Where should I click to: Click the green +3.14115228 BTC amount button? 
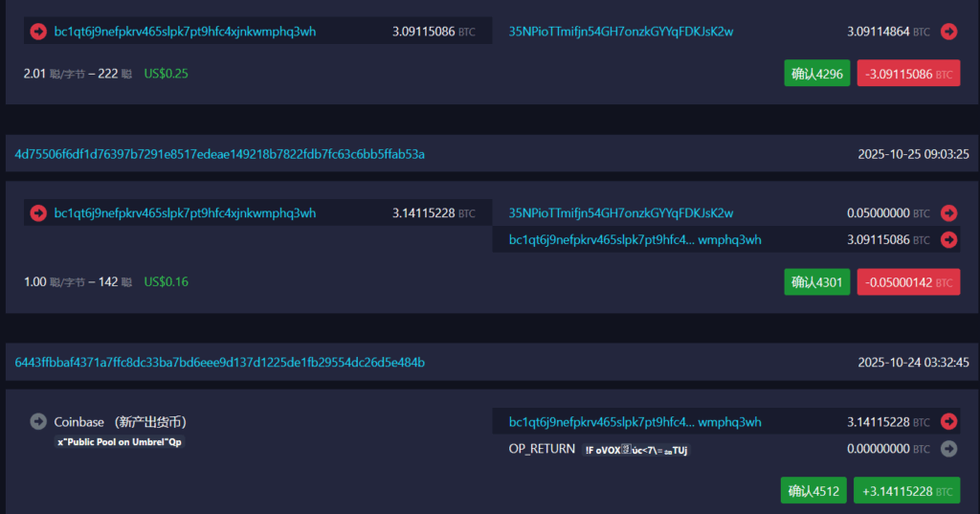pyautogui.click(x=906, y=491)
